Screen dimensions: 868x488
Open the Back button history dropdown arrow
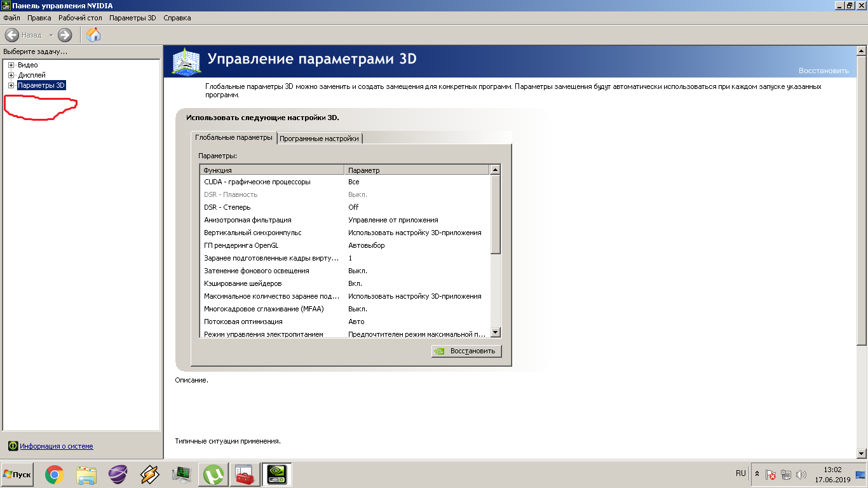[x=51, y=35]
